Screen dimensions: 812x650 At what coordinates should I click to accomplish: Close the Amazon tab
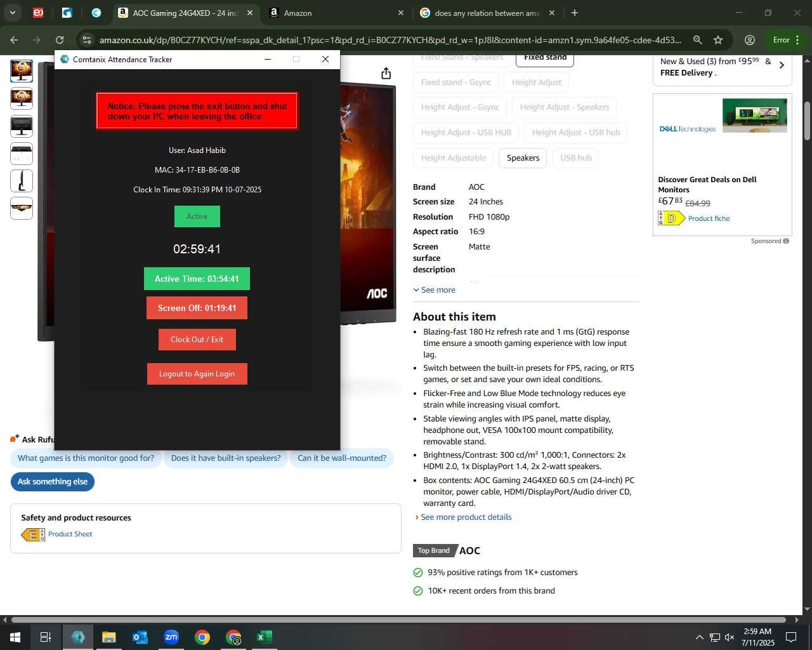point(401,13)
